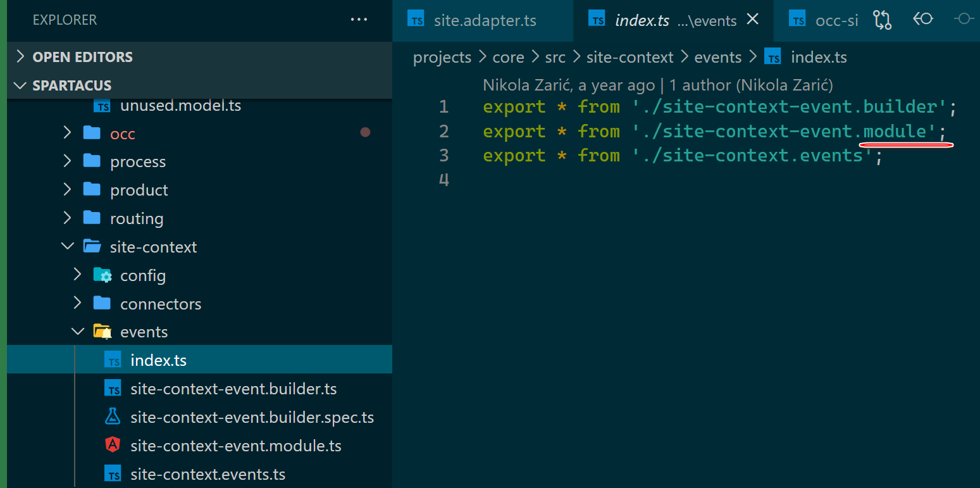Image resolution: width=980 pixels, height=488 pixels.
Task: Switch to the site.adapter.ts tab
Action: pyautogui.click(x=483, y=20)
